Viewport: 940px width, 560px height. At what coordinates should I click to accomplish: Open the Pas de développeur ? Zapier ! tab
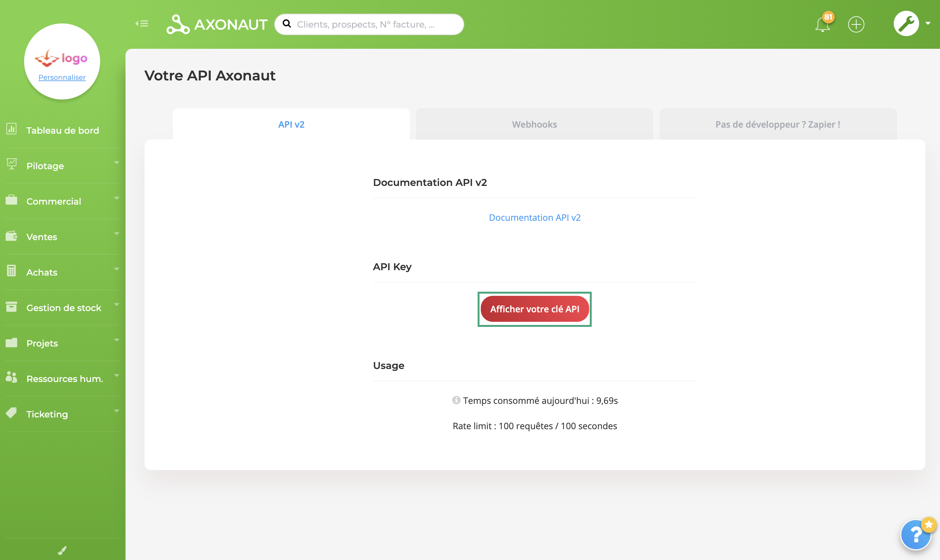tap(778, 124)
